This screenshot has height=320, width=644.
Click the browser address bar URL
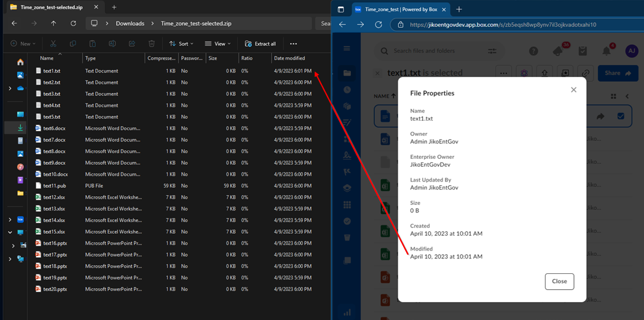(503, 25)
